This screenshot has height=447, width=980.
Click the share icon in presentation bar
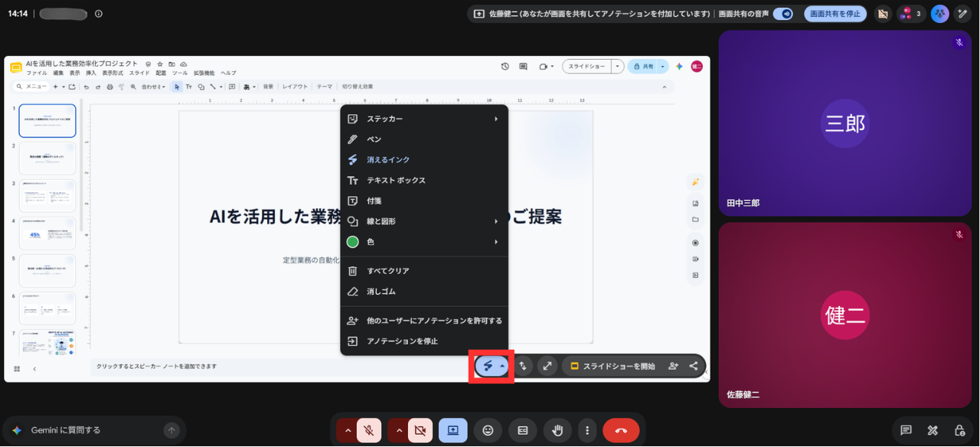point(694,366)
